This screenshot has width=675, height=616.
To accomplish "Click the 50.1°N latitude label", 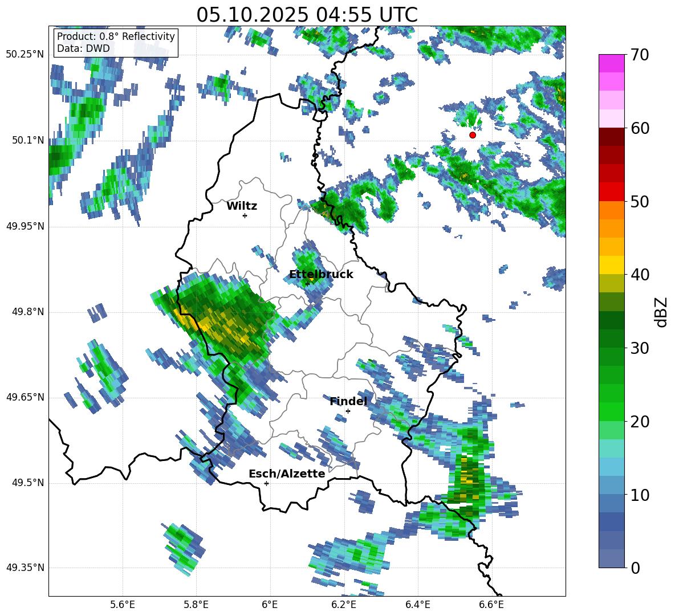I will (28, 140).
